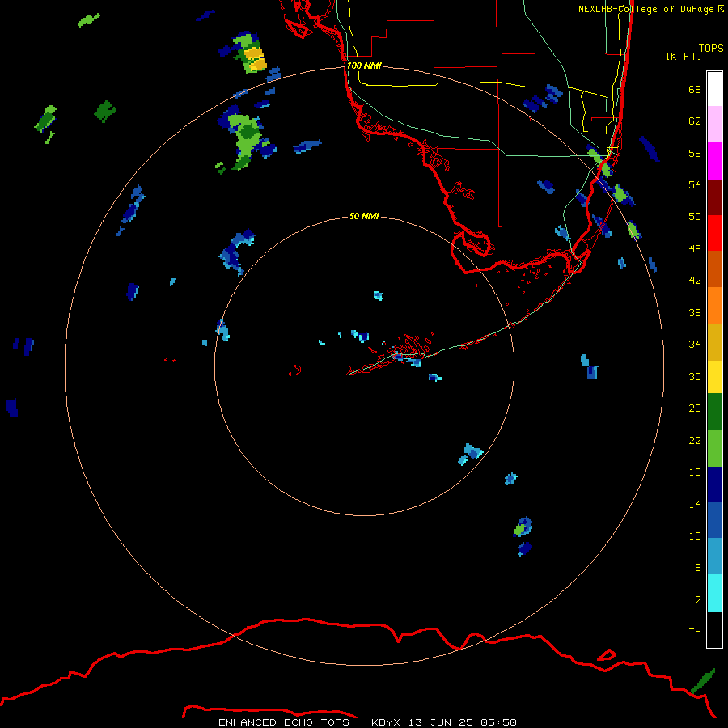
Task: Click the light pink legend swatch
Action: (714, 124)
